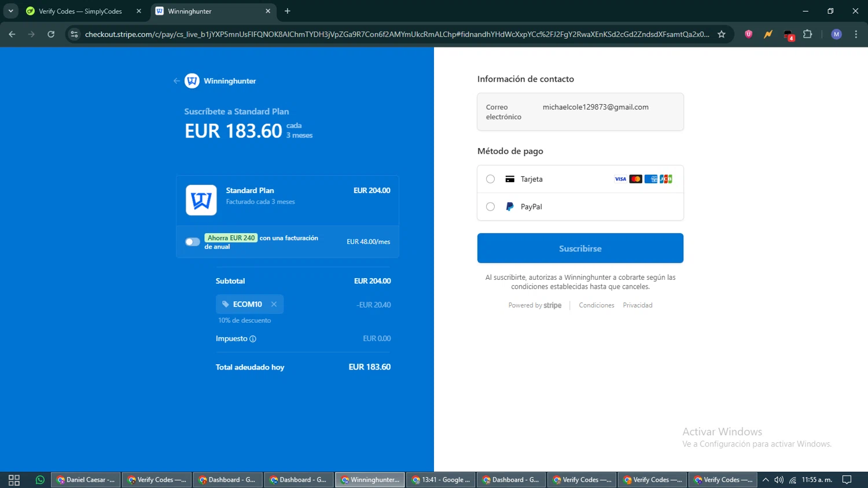The image size is (868, 488).
Task: Select the PayPal payment radio button
Action: pos(491,206)
